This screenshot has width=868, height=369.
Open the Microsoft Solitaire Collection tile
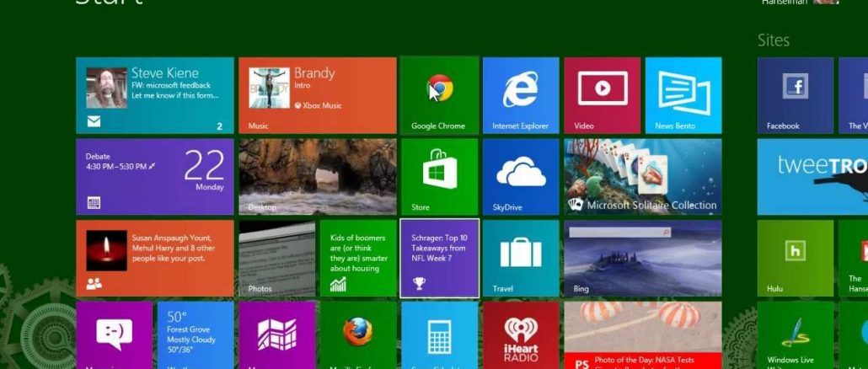642,176
